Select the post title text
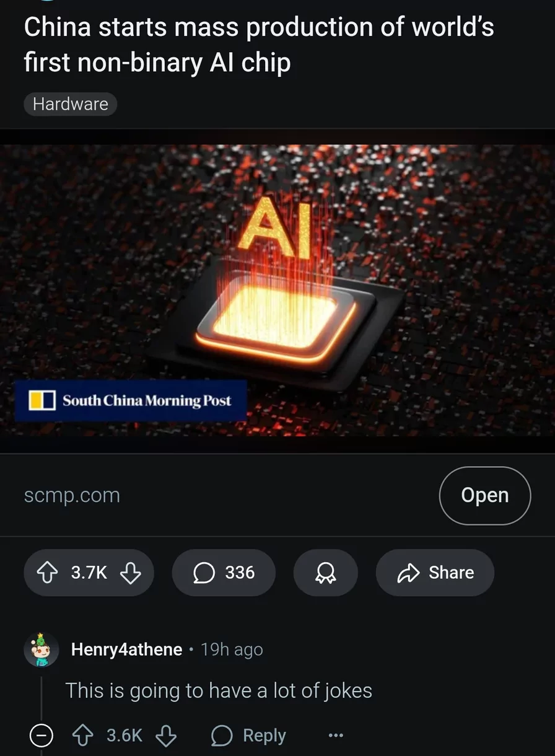This screenshot has width=555, height=756. pos(259,45)
